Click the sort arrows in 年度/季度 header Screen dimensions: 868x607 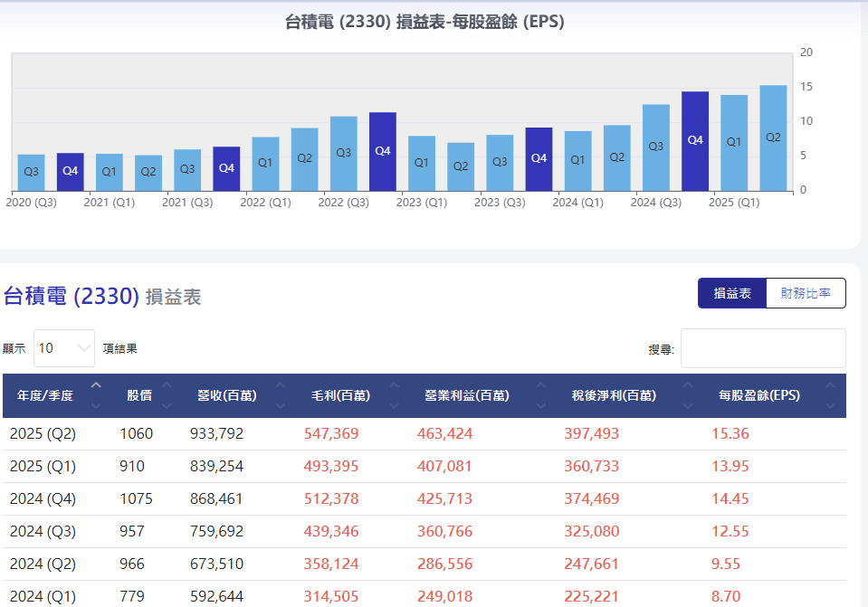pyautogui.click(x=96, y=394)
